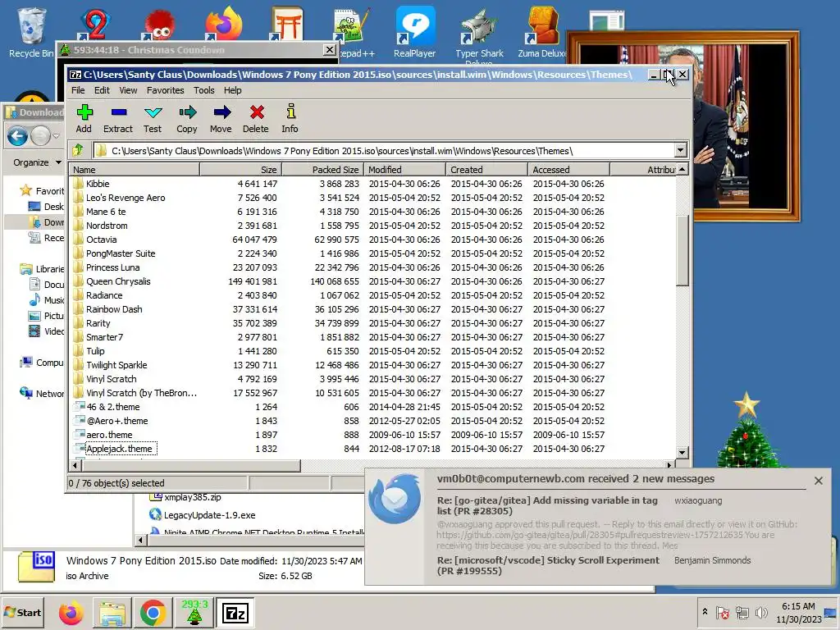Open the Edit menu

[102, 90]
